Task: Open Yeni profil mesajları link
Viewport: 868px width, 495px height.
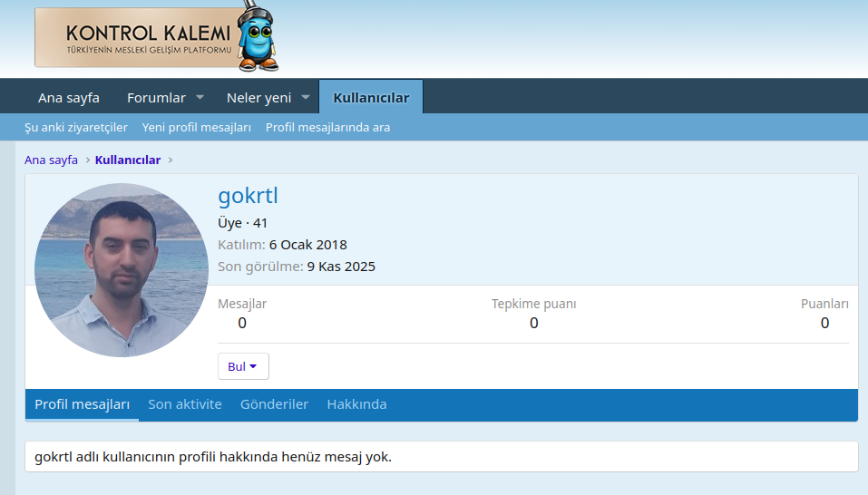Action: coord(197,127)
